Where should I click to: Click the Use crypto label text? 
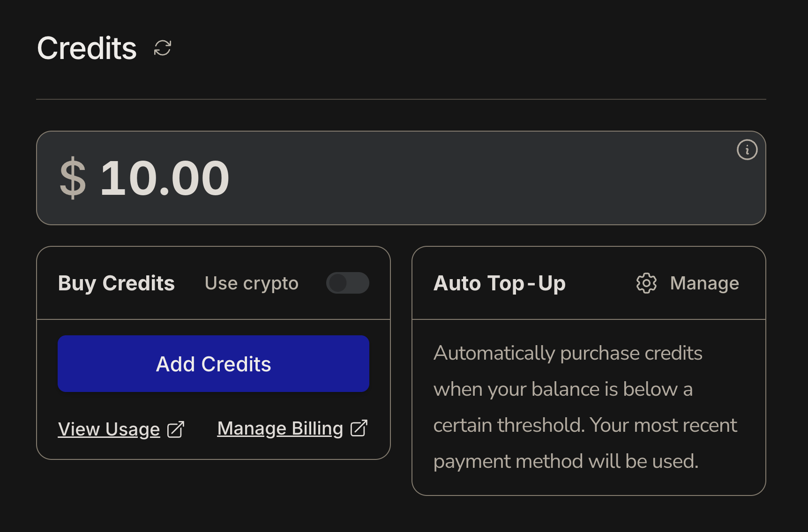tap(252, 283)
